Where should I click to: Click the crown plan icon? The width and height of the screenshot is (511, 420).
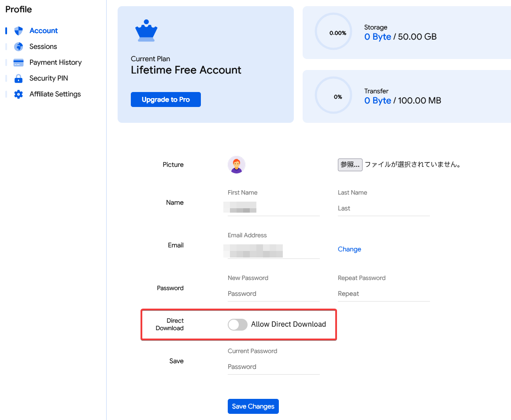point(146,31)
